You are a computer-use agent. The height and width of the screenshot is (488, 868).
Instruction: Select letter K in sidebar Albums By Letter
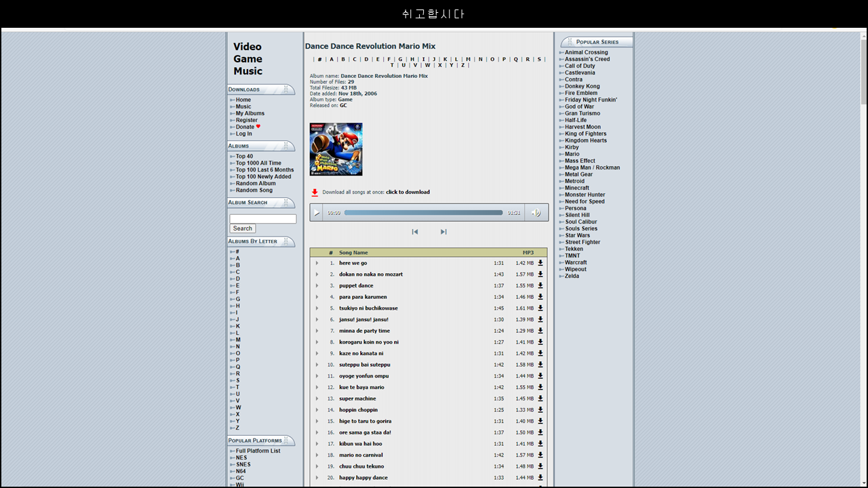click(238, 327)
